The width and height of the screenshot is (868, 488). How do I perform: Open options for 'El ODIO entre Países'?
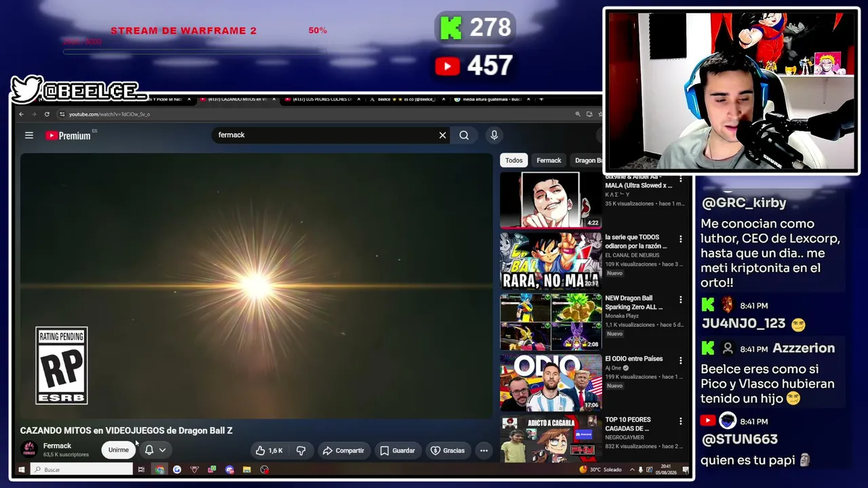click(x=681, y=360)
